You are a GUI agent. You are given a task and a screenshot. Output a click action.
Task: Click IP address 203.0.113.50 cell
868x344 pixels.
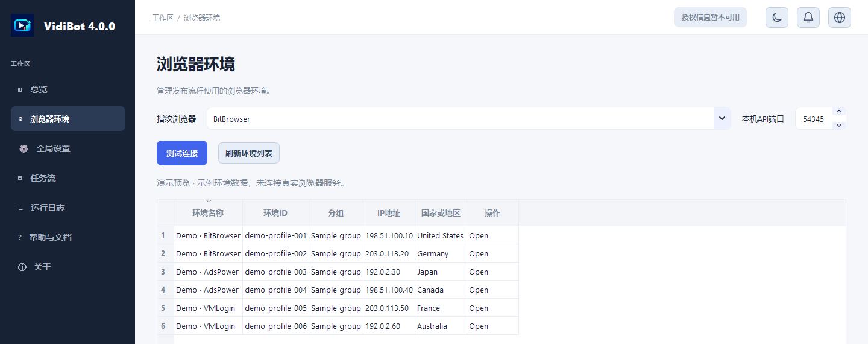tap(389, 308)
